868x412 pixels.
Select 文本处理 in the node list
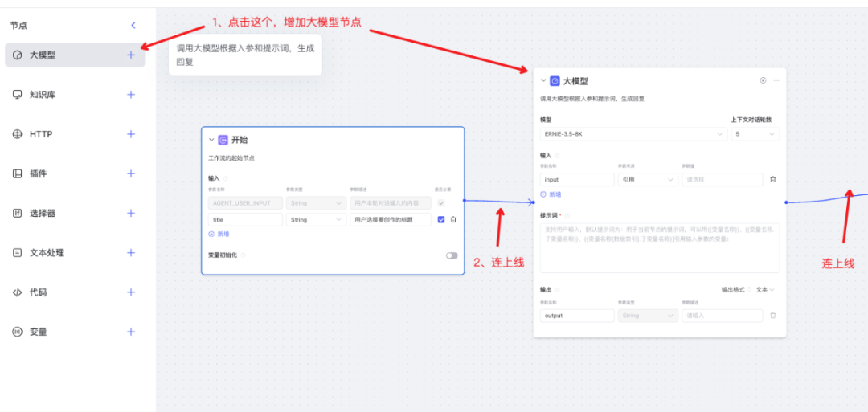(47, 252)
